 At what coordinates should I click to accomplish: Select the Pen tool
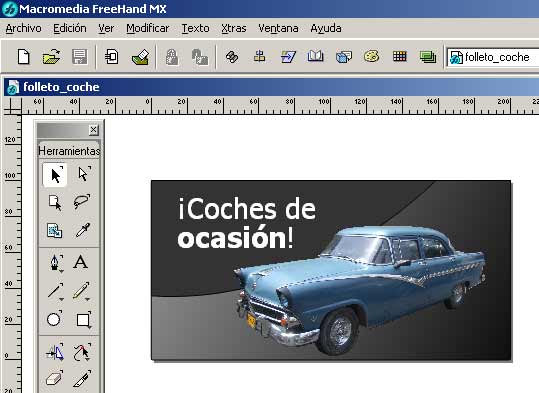[55, 263]
